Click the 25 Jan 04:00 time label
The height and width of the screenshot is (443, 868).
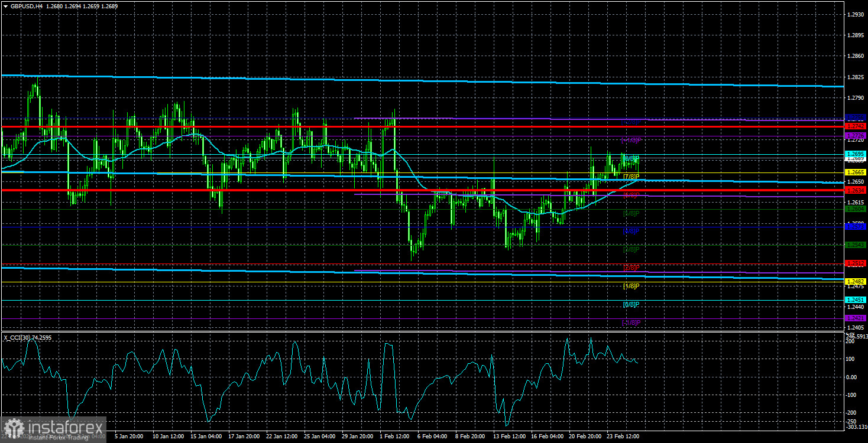point(320,437)
